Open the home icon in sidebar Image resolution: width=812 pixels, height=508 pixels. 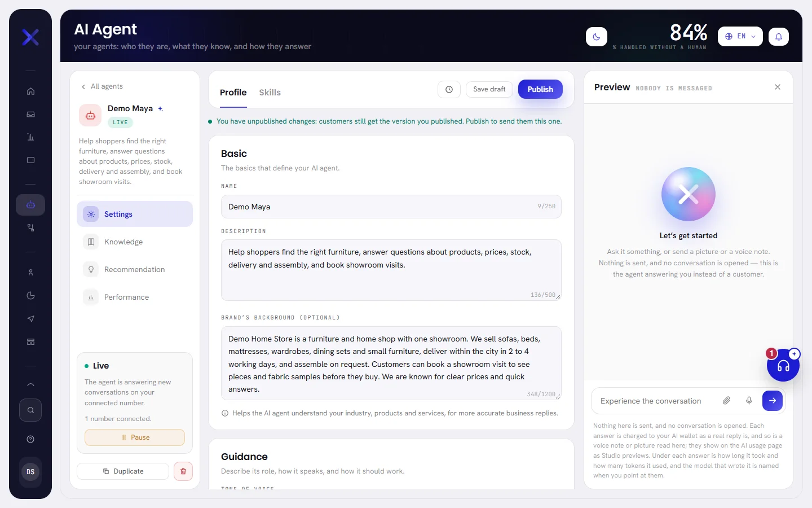pyautogui.click(x=30, y=91)
